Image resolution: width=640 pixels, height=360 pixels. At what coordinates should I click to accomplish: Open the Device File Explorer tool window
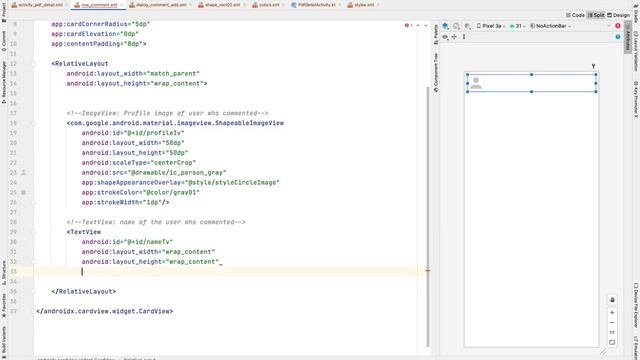tap(636, 305)
